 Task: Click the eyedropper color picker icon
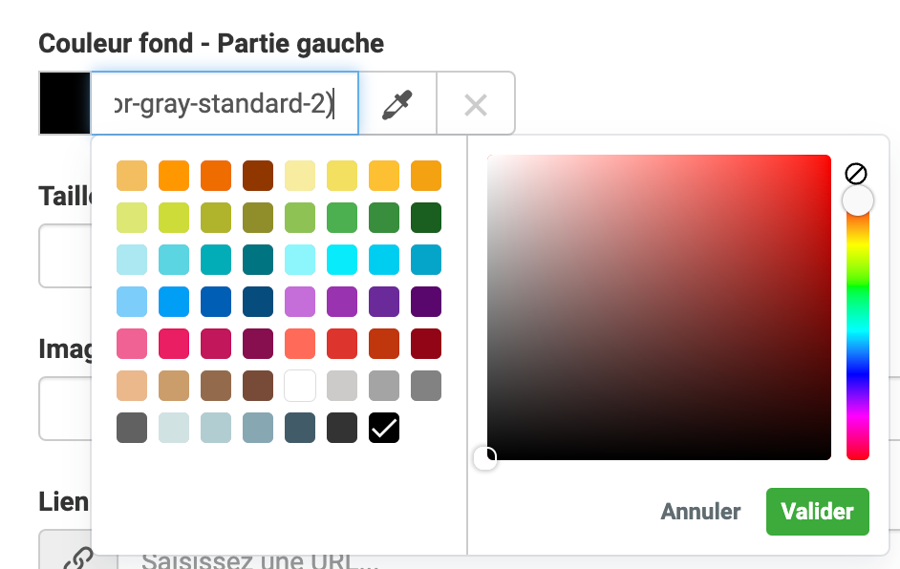point(397,104)
